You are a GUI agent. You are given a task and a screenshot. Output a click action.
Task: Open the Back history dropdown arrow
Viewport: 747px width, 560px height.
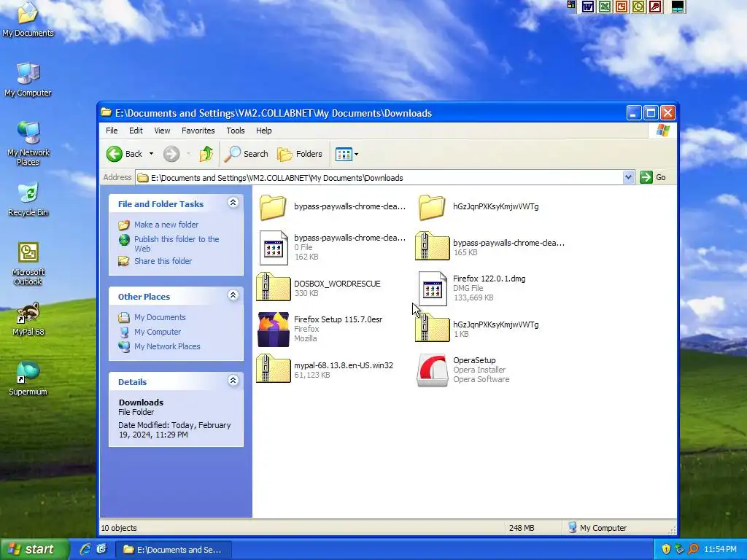[151, 154]
